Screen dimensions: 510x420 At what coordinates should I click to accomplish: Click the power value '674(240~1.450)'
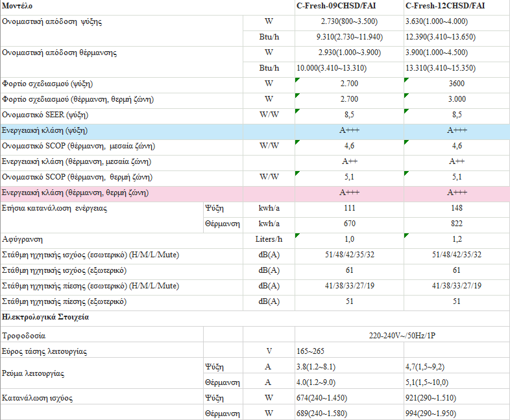pyautogui.click(x=322, y=398)
